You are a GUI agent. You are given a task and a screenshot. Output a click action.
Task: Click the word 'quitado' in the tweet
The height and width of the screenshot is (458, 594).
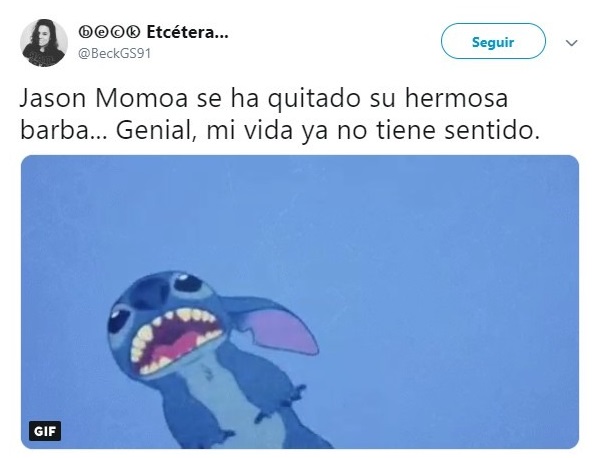314,99
